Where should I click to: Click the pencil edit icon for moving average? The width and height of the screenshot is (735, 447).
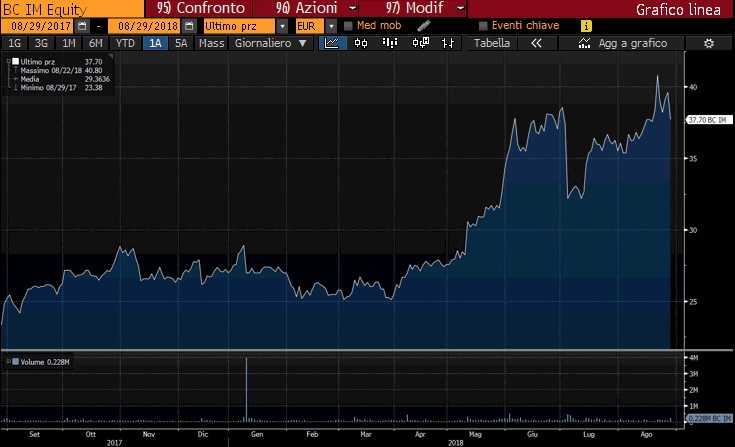tap(424, 25)
